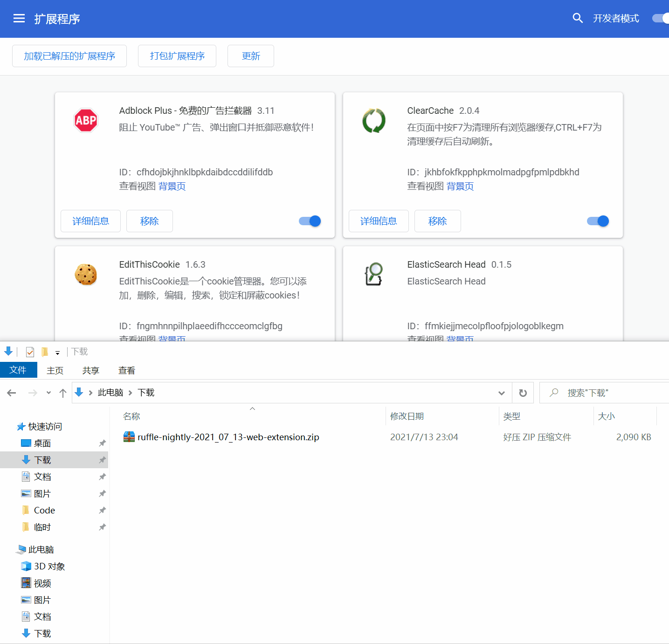
Task: Click the Adblock Plus ABP icon
Action: [x=86, y=120]
